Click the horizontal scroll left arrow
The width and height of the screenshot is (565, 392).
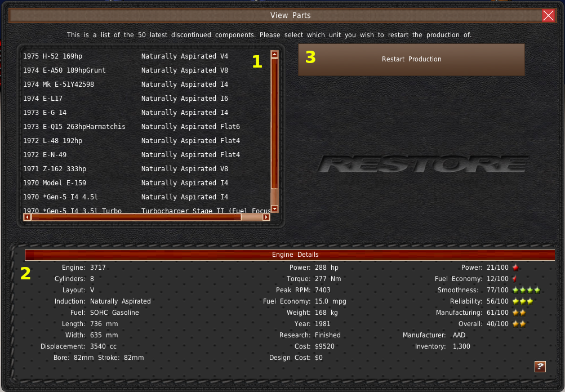coord(27,217)
